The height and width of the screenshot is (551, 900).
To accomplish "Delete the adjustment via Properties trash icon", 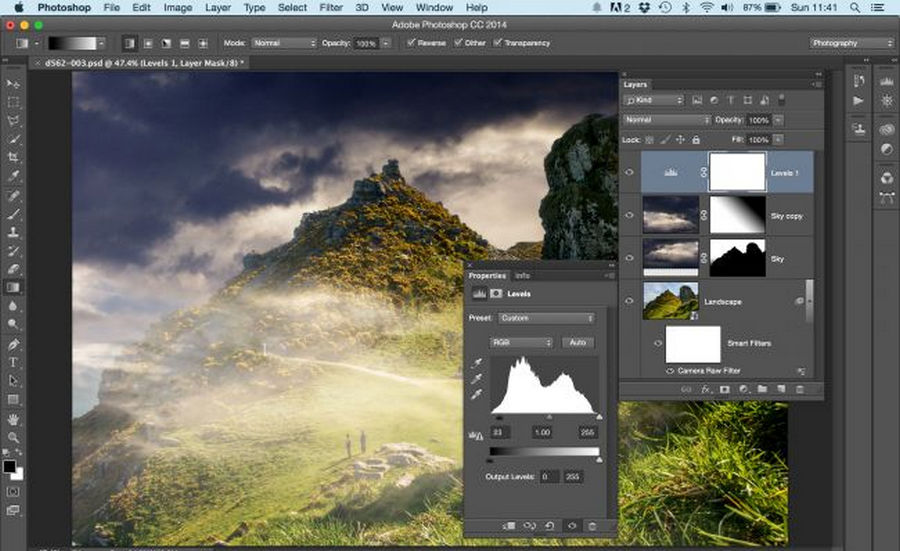I will click(x=592, y=525).
